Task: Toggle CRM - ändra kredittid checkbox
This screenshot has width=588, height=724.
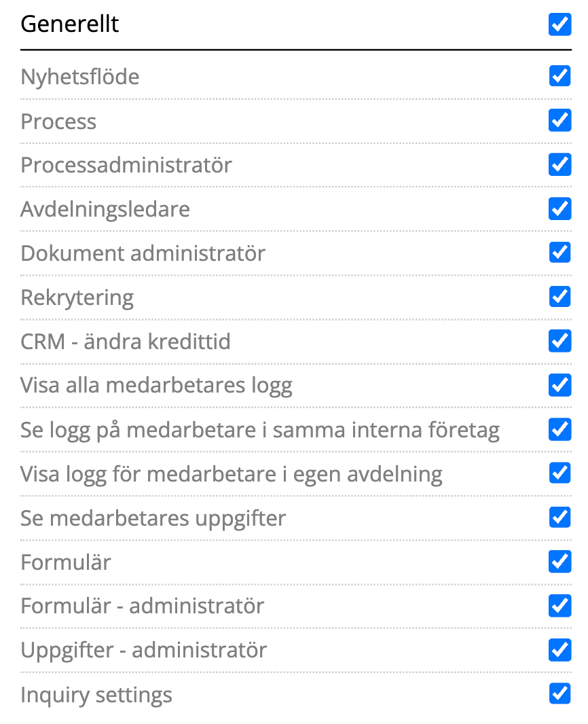Action: click(x=559, y=340)
